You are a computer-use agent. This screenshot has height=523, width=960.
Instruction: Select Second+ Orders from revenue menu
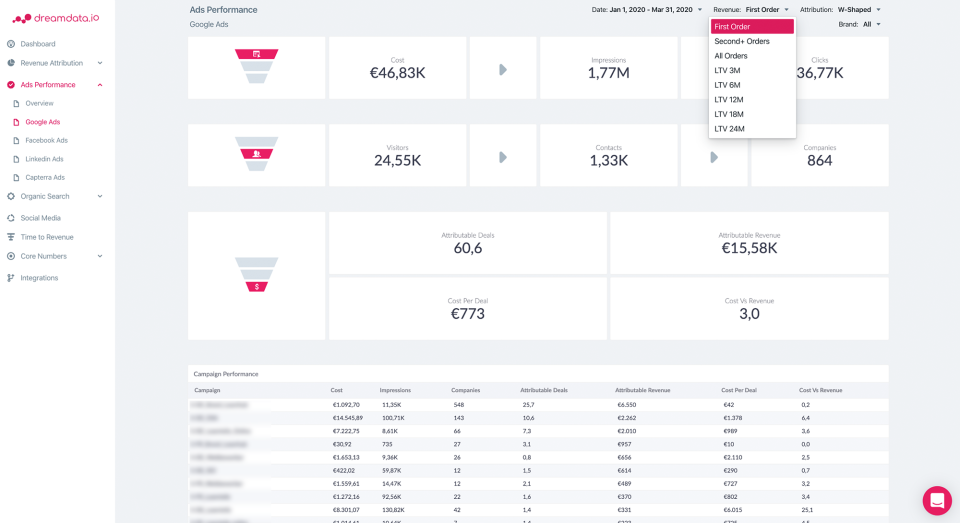pos(742,41)
